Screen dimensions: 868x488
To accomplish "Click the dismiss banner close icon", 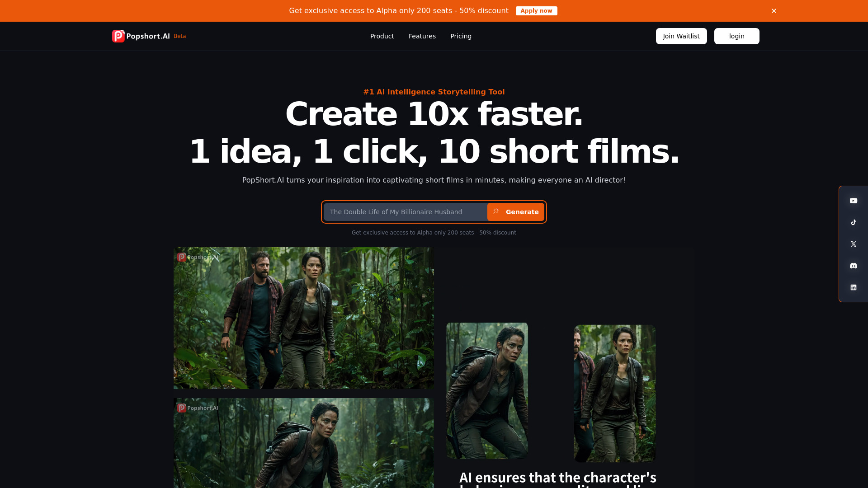I will [x=774, y=11].
